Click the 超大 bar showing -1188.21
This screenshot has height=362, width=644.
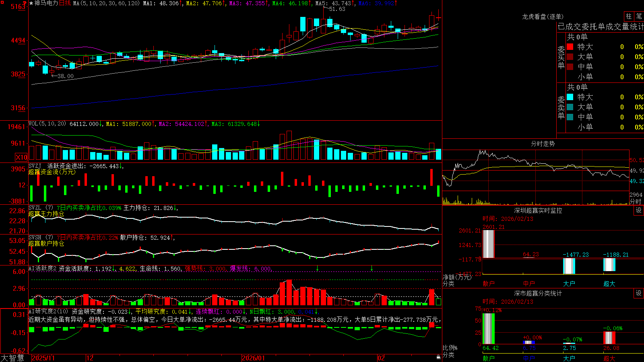tap(609, 265)
